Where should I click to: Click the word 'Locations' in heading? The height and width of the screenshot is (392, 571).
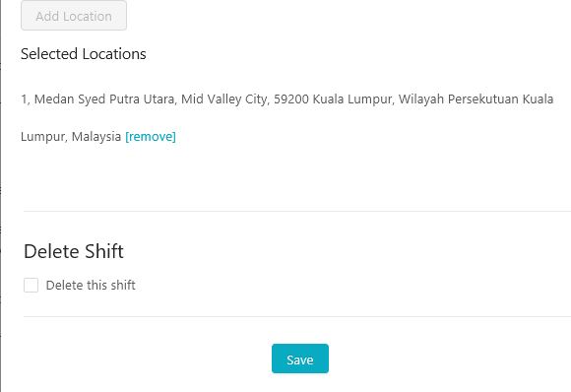point(114,54)
